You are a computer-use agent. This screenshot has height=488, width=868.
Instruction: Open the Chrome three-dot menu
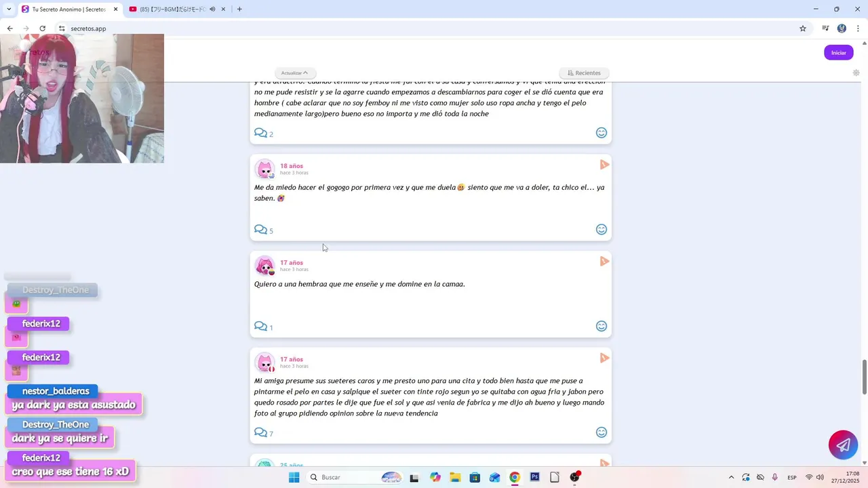tap(857, 28)
